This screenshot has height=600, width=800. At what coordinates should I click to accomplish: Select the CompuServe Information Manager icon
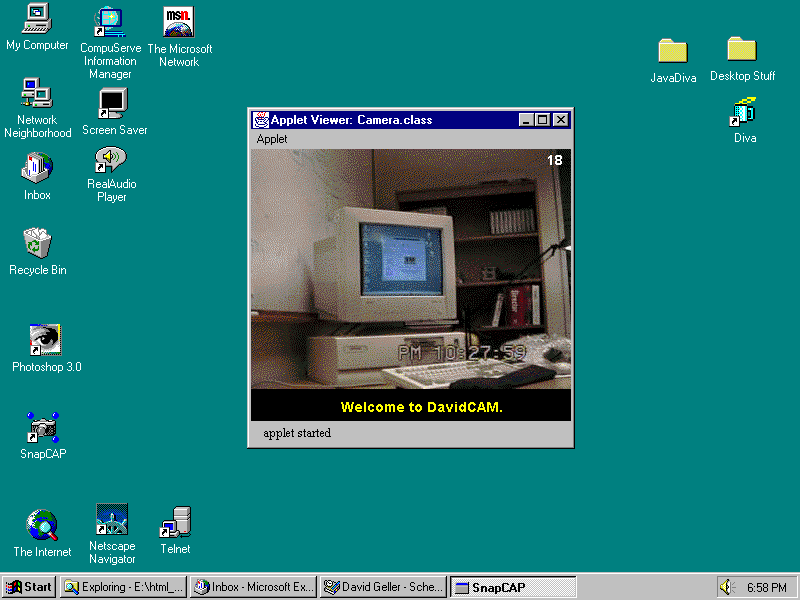tap(109, 20)
